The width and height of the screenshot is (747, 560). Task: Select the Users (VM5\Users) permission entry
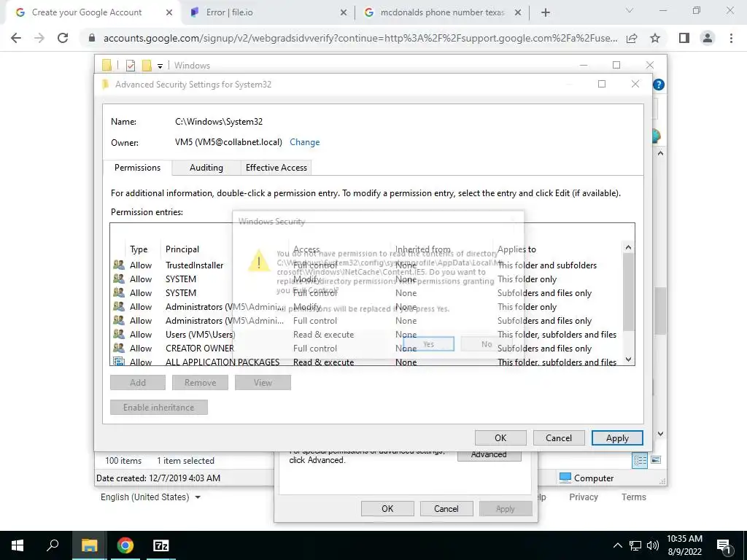(367, 334)
